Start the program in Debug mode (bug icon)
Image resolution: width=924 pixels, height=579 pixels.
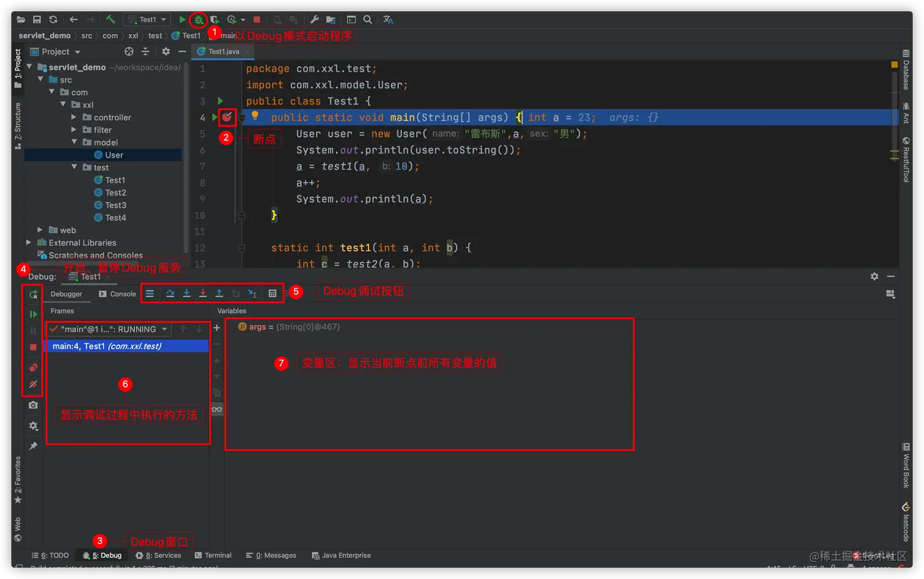[199, 20]
